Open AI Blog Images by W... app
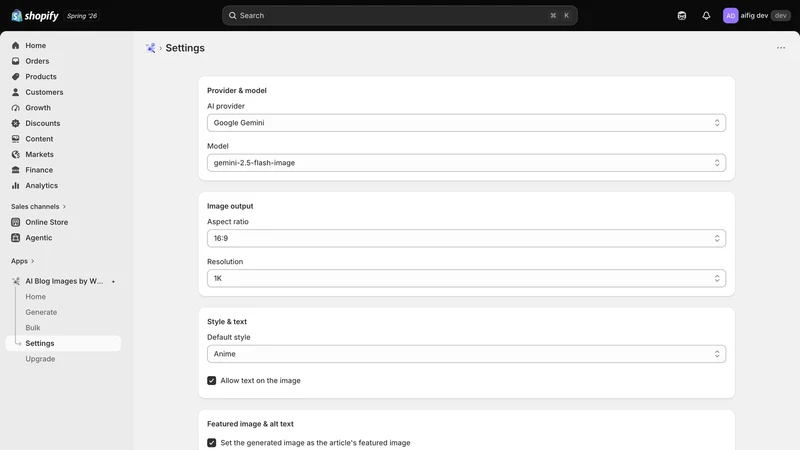This screenshot has height=450, width=800. 63,281
